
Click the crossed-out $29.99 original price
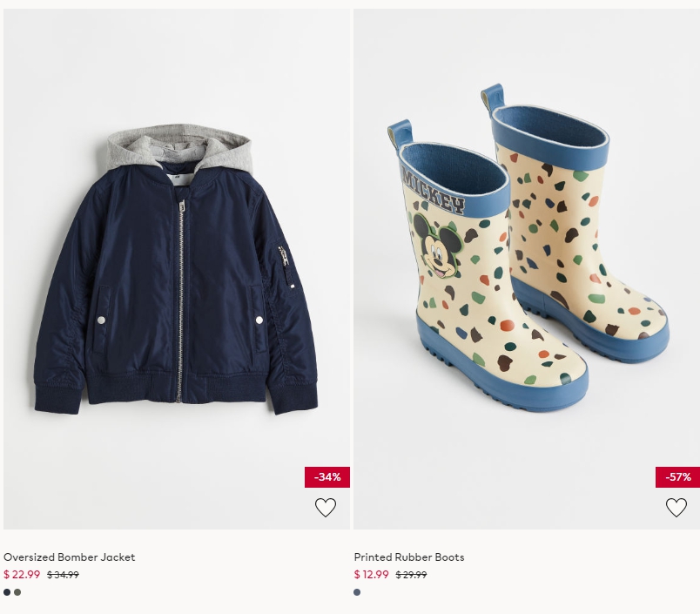pos(411,575)
